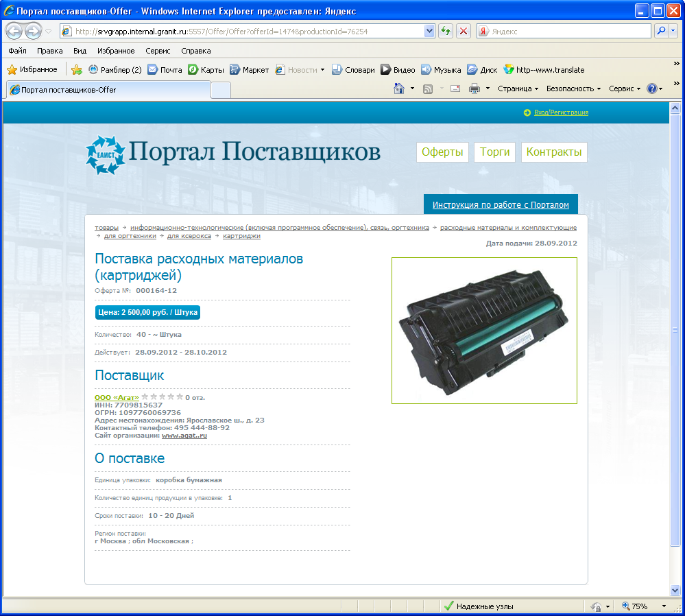Screen dimensions: 685x616
Task: Expand the Home button dropdown arrow
Action: 412,88
